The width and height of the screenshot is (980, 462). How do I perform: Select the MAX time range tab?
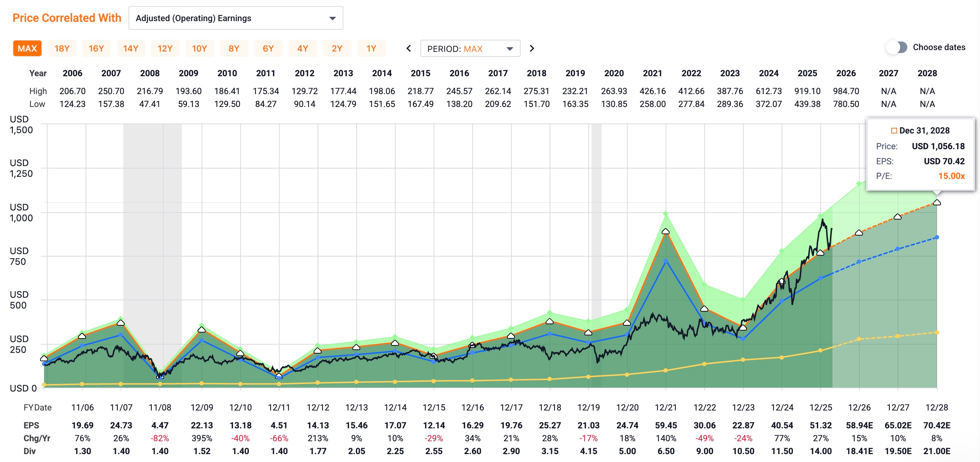click(27, 49)
